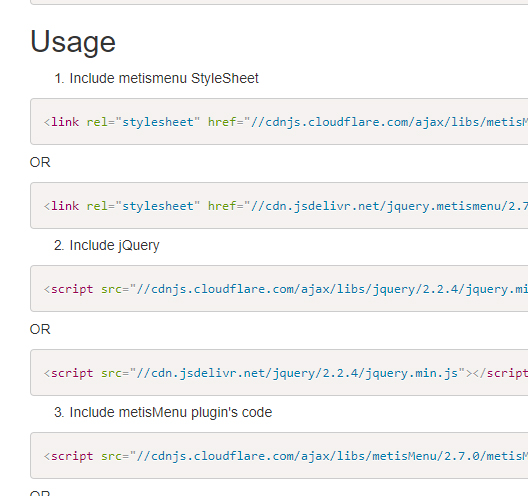Click the metisMenu/2.7.0 src URL
528x496 pixels.
329,456
